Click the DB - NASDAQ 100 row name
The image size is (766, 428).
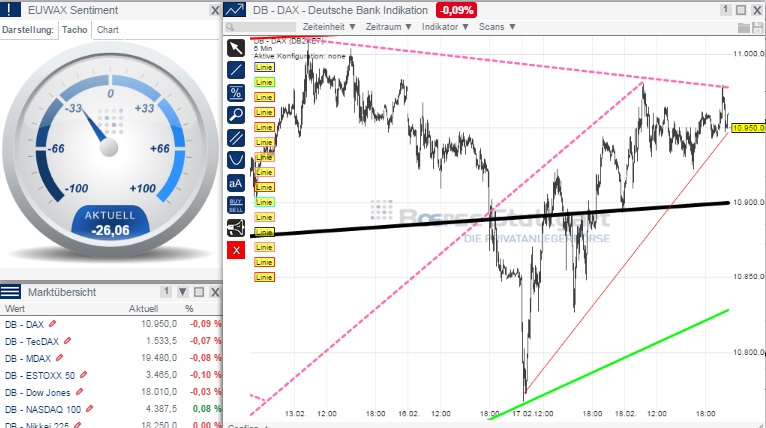(x=43, y=409)
